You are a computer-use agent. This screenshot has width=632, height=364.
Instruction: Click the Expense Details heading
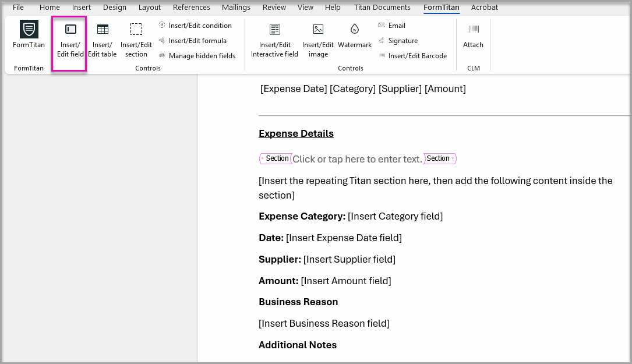pyautogui.click(x=296, y=133)
